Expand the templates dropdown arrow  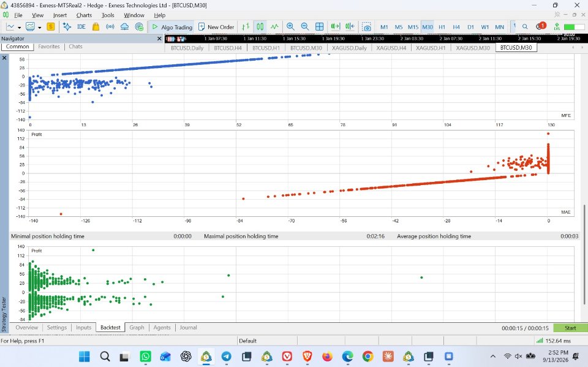[x=39, y=28]
